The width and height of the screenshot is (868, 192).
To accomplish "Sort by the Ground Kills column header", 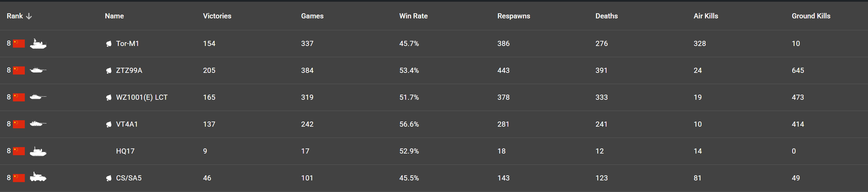I will pos(811,16).
